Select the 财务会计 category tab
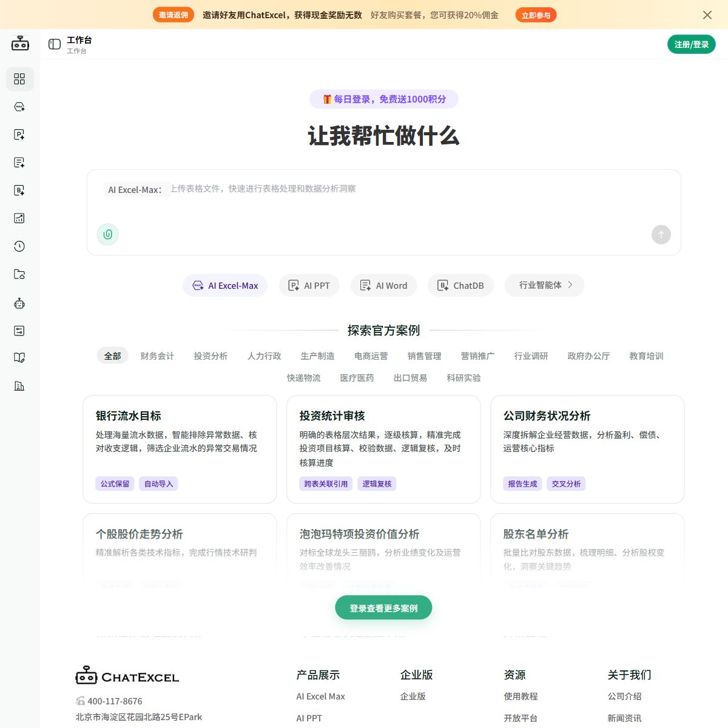This screenshot has width=728, height=728. [157, 356]
